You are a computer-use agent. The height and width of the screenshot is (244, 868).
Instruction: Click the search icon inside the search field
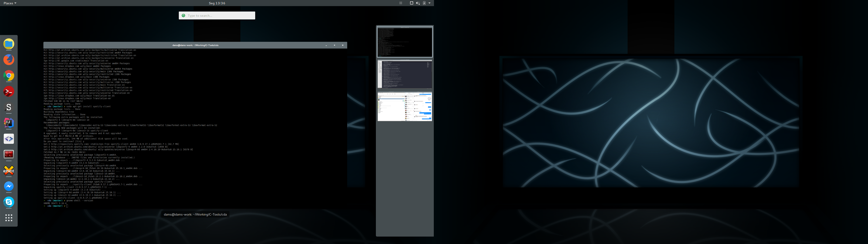[x=183, y=16]
